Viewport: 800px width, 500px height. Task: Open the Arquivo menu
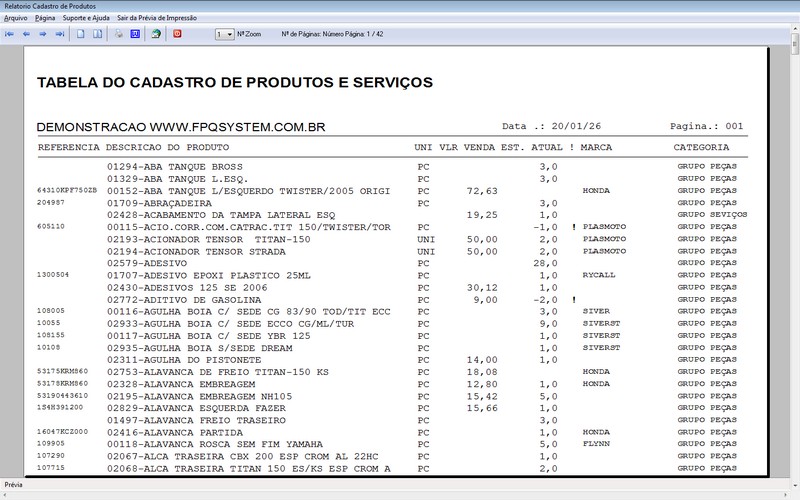(16, 18)
